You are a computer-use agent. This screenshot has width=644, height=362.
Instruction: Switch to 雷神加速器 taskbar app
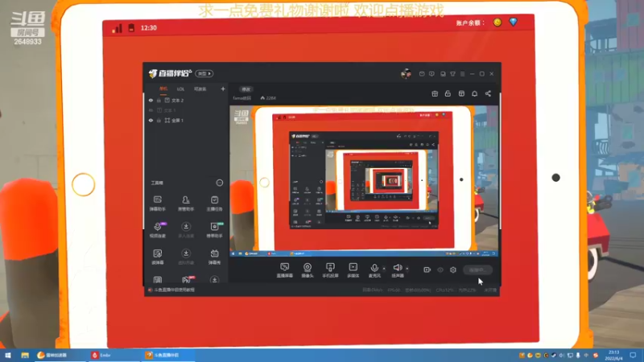[x=60, y=356]
